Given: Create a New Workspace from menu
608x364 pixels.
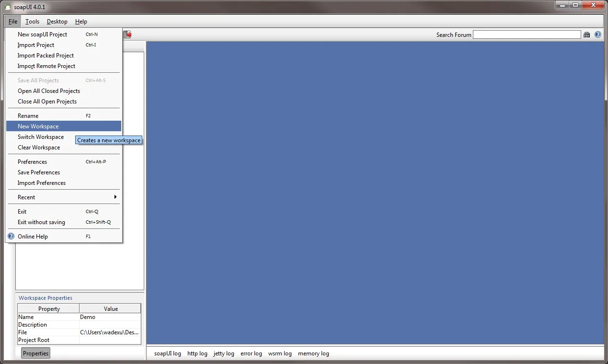Looking at the screenshot, I should click(64, 126).
